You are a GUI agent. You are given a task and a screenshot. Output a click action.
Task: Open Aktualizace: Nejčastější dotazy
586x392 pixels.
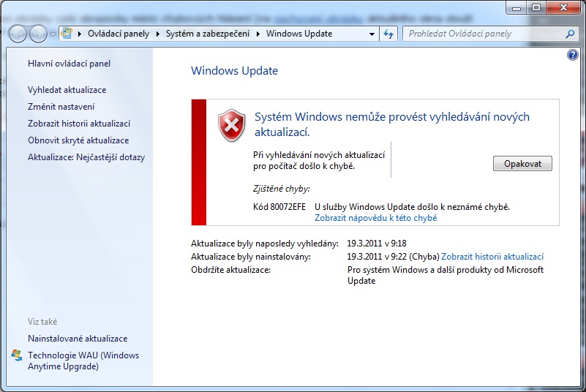tap(86, 157)
